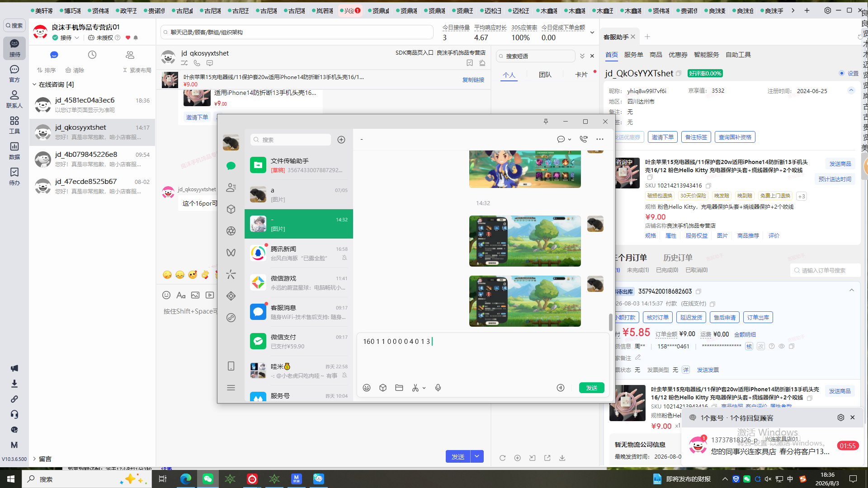
Task: Open the gear settings in the notification popup
Action: 841,418
